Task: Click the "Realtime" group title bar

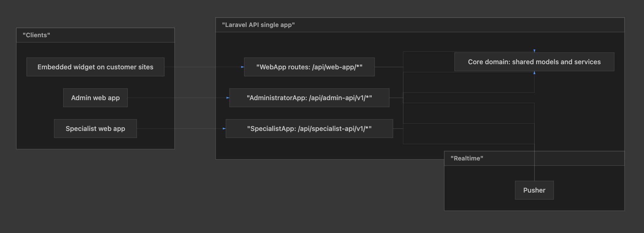Action: [467, 158]
